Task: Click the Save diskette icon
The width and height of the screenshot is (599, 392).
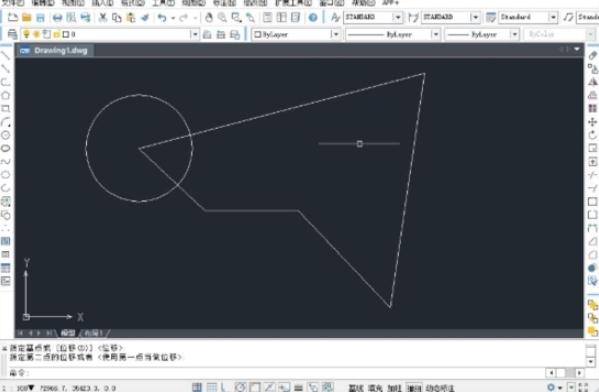Action: coord(40,17)
